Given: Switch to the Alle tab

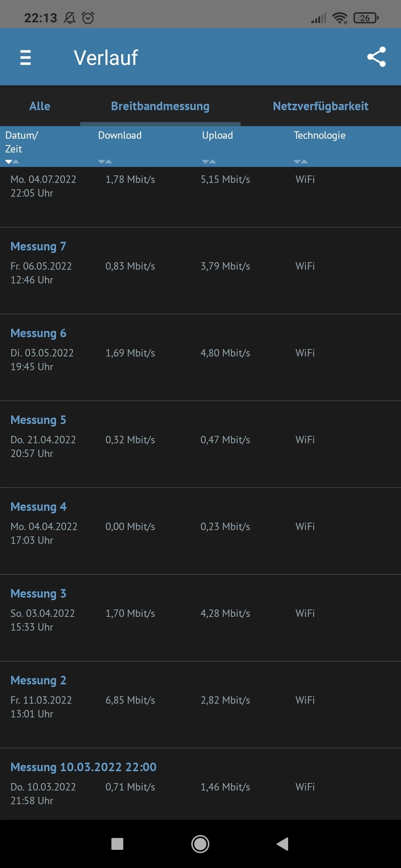Looking at the screenshot, I should 40,106.
